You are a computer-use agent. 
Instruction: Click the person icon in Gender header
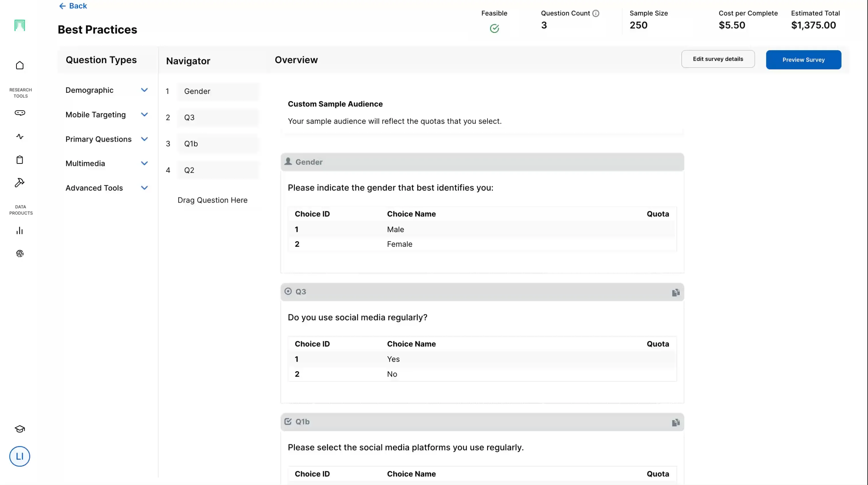(x=288, y=162)
